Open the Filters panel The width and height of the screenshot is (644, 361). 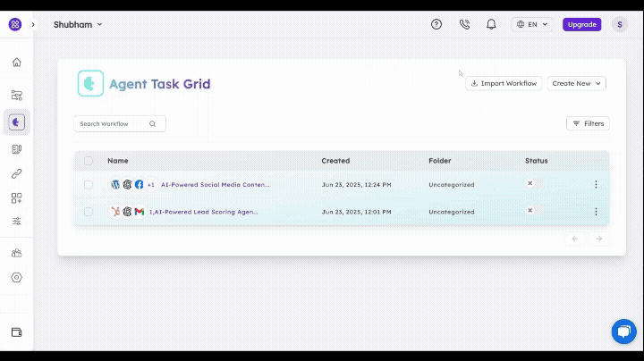[x=588, y=123]
